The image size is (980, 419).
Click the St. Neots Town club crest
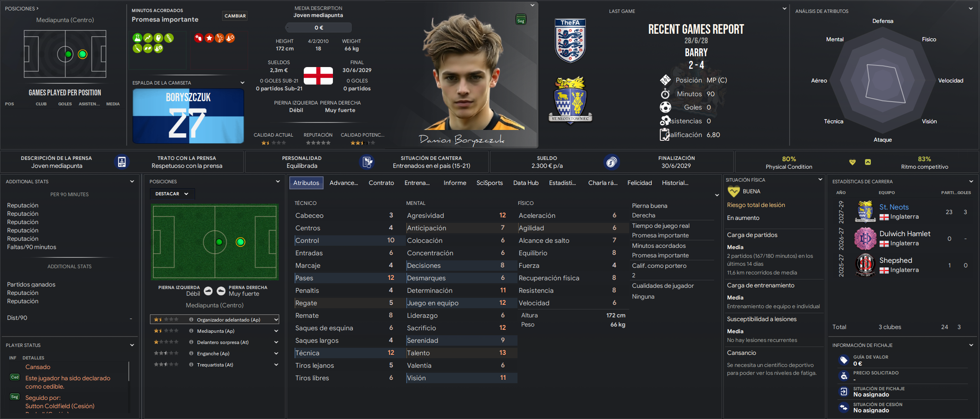(x=570, y=100)
